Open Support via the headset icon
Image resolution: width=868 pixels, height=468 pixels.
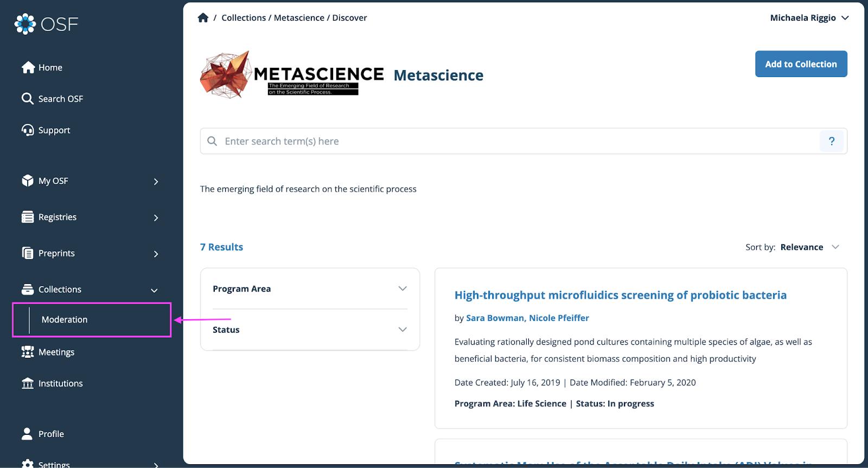coord(28,130)
